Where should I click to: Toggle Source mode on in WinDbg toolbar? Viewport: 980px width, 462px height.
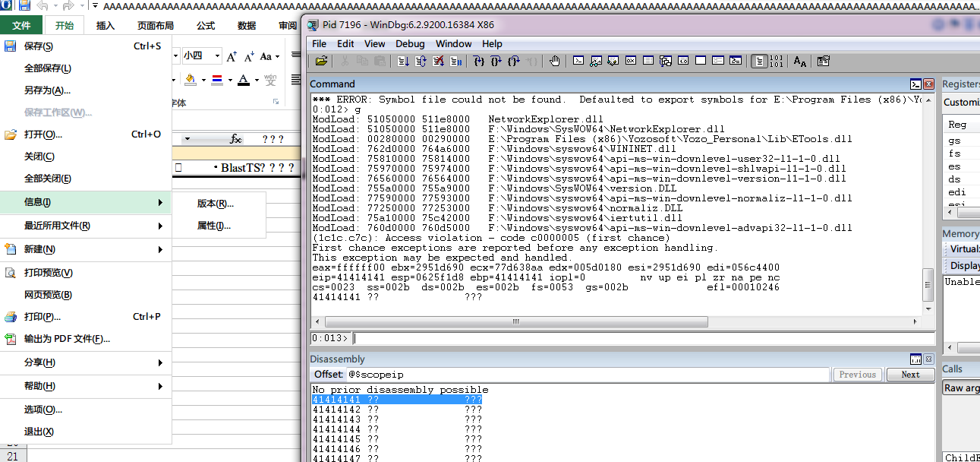point(759,61)
